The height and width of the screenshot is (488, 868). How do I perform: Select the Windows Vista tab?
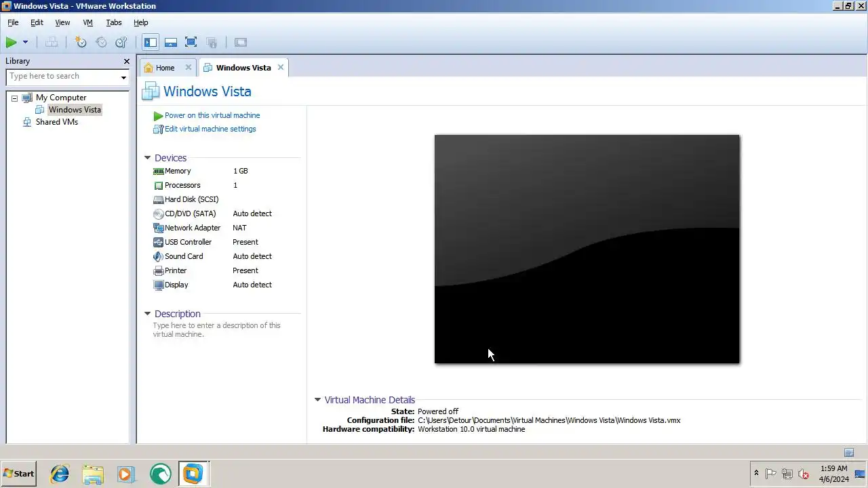click(x=243, y=68)
